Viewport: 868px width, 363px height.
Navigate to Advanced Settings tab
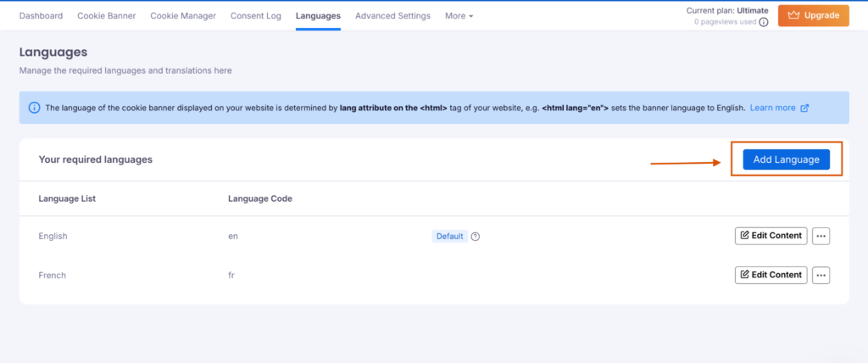(x=392, y=16)
